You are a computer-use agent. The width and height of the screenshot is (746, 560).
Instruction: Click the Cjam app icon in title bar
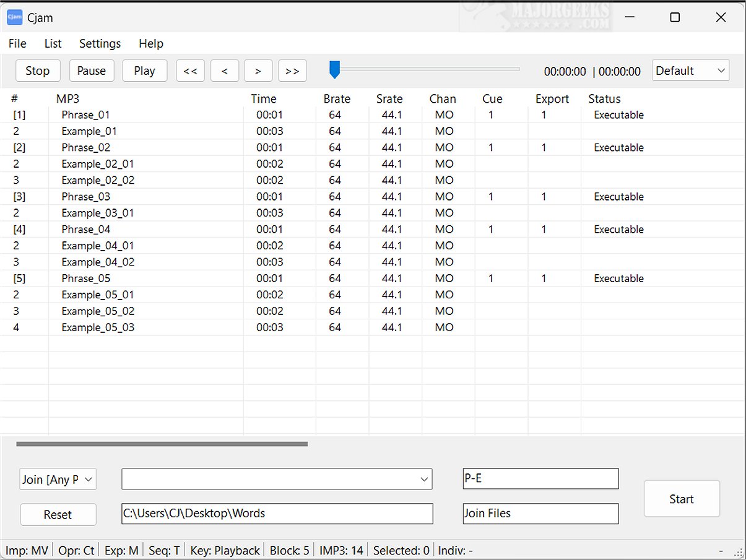[14, 18]
